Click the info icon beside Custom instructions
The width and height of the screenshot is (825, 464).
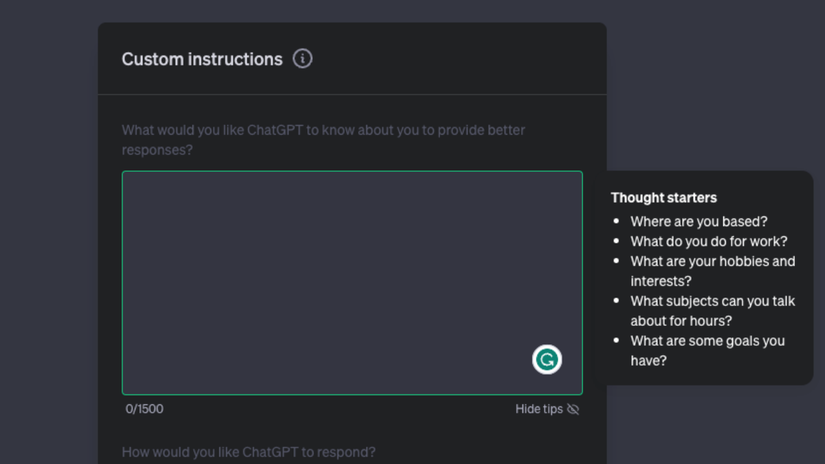tap(303, 58)
